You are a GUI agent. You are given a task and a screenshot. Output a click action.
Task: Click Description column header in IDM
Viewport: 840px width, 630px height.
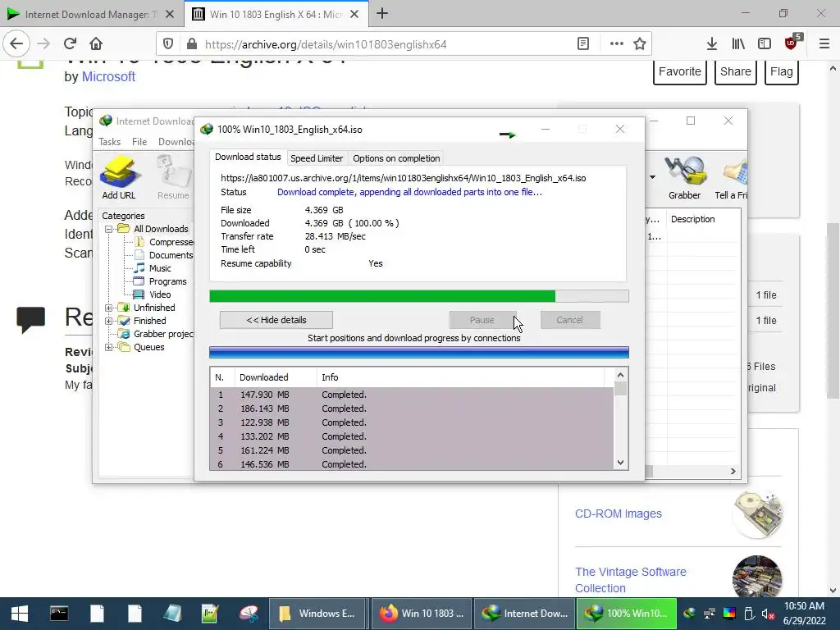[x=702, y=219]
